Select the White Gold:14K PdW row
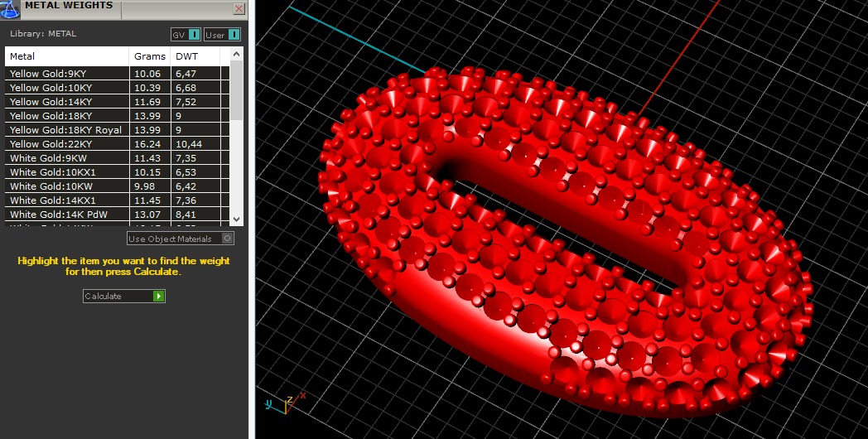Screen dimensions: 868x439 coord(117,215)
